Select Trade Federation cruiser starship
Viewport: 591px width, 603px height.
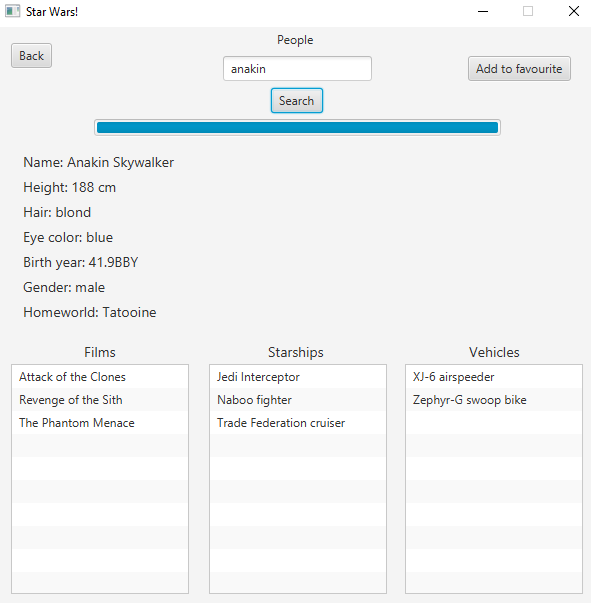pyautogui.click(x=298, y=423)
